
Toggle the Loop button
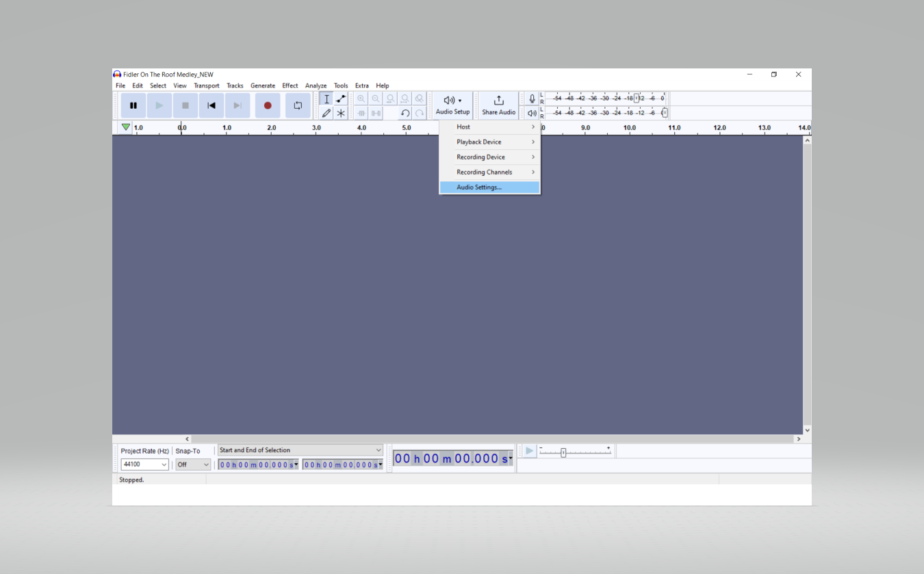(x=298, y=105)
